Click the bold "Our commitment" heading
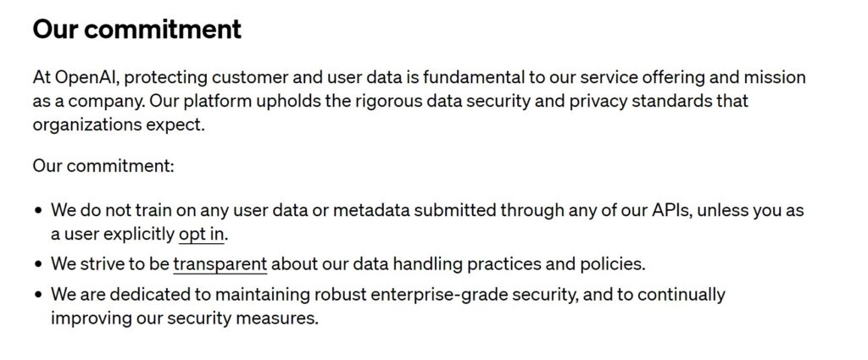Image resolution: width=868 pixels, height=360 pixels. (x=136, y=30)
